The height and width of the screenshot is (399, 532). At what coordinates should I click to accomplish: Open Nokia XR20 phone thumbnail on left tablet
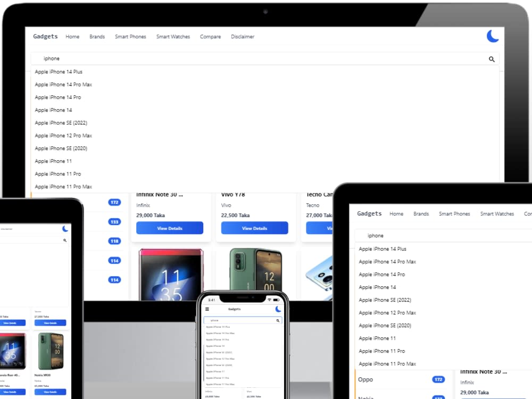[x=51, y=352]
